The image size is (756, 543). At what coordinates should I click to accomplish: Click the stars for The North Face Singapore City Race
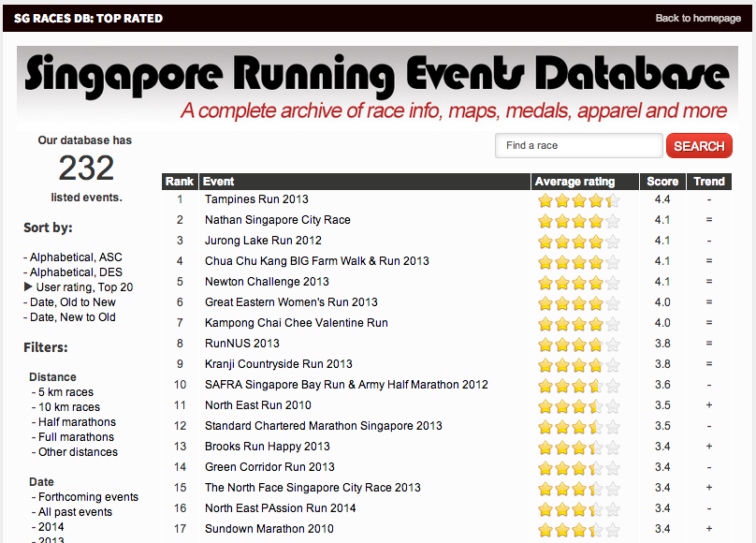[578, 489]
